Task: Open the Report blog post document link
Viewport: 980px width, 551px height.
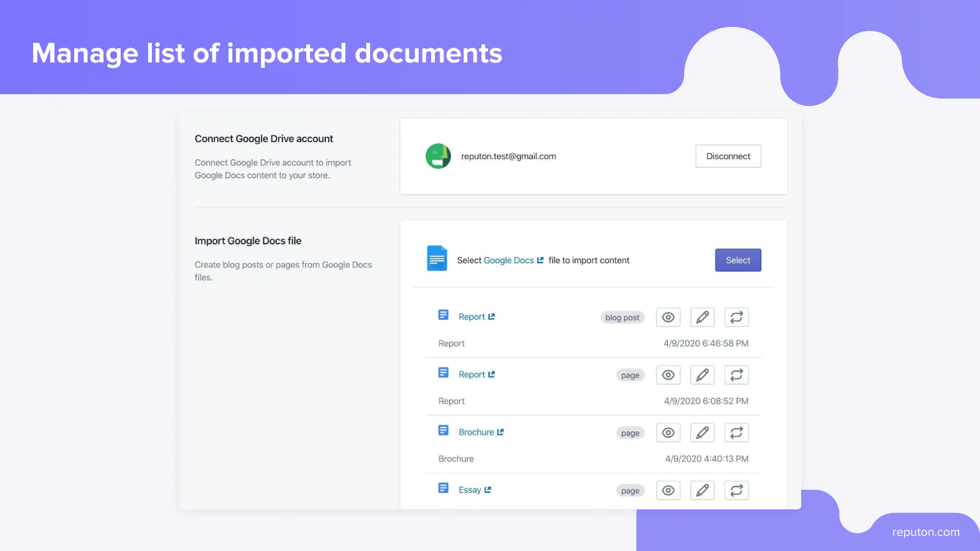Action: 477,317
